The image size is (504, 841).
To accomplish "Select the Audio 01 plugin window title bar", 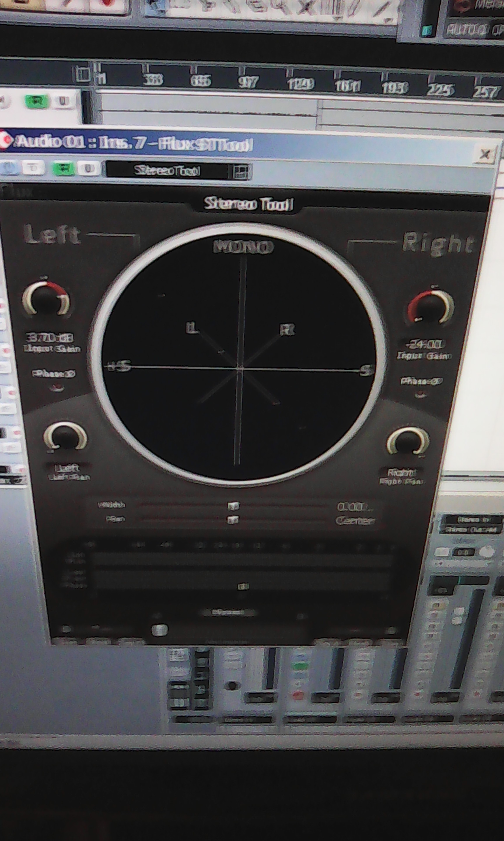I will [136, 145].
